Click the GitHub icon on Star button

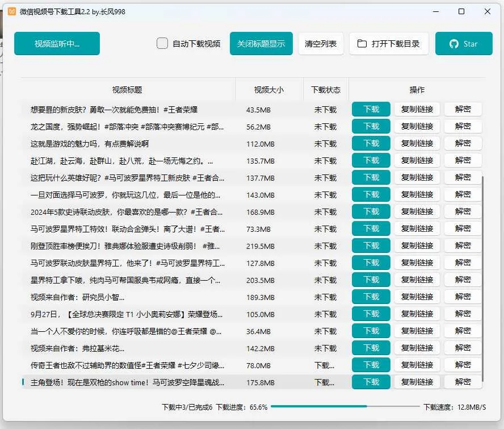[454, 44]
